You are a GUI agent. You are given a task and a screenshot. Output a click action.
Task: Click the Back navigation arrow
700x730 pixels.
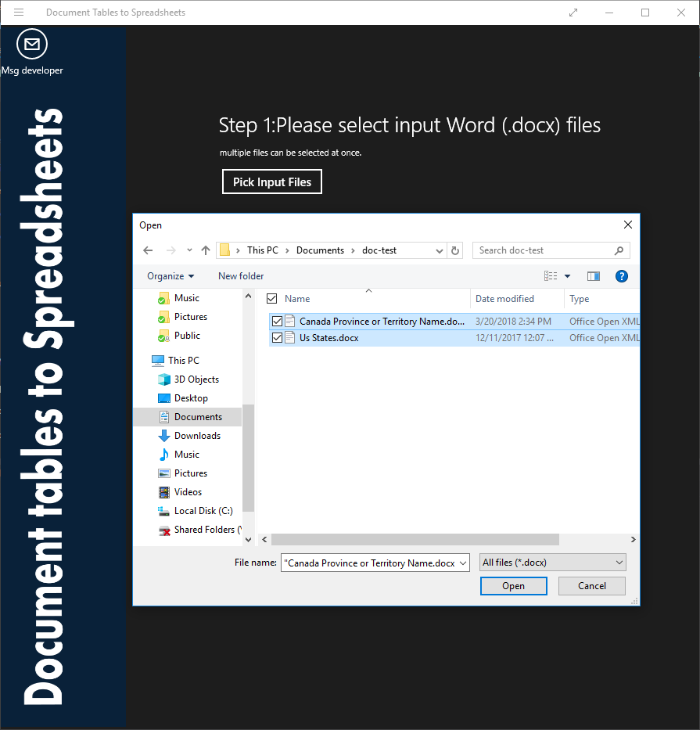point(148,250)
